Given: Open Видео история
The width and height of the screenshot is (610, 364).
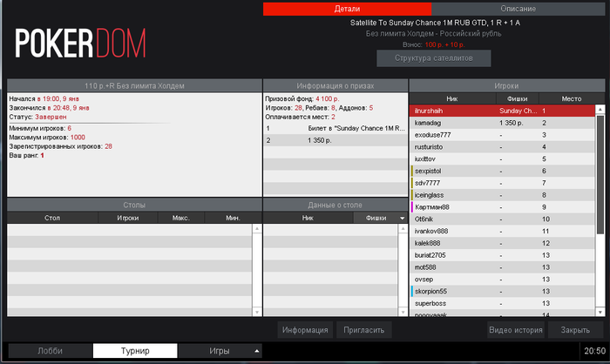Looking at the screenshot, I should coord(516,330).
